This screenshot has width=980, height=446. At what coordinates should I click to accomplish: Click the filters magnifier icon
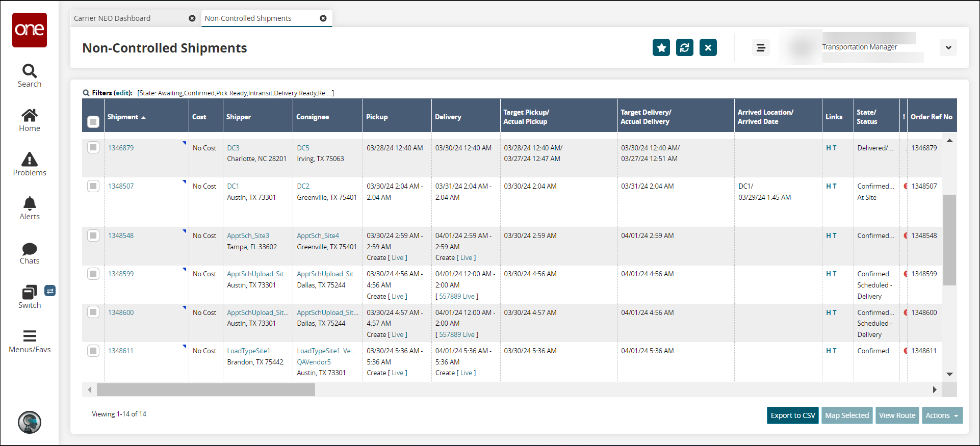click(86, 93)
